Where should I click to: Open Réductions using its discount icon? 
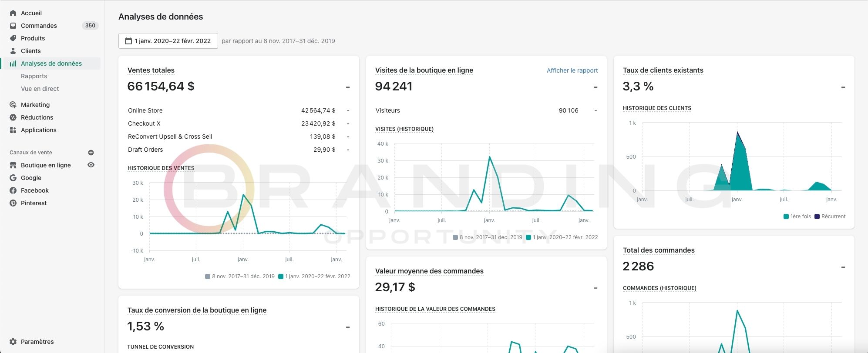point(13,117)
